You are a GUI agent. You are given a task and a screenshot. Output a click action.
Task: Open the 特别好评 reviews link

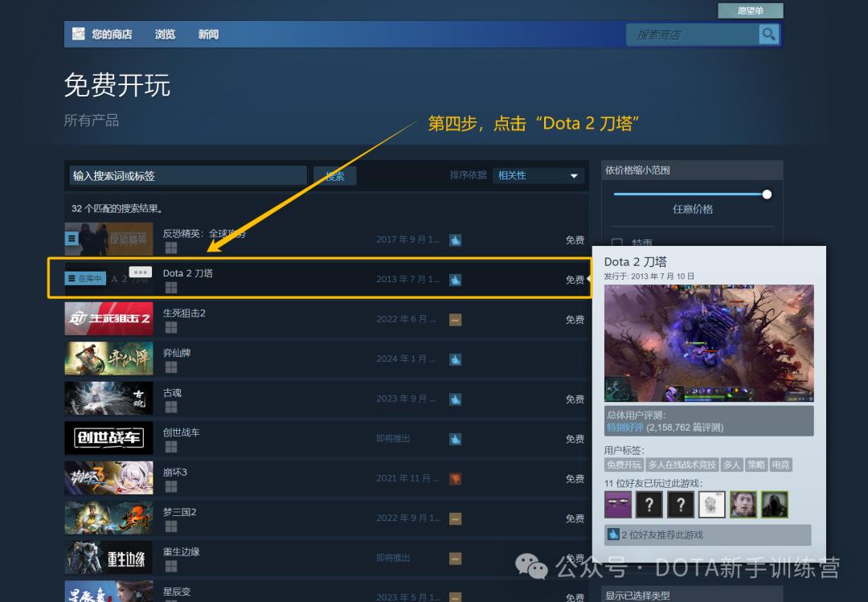tap(624, 427)
